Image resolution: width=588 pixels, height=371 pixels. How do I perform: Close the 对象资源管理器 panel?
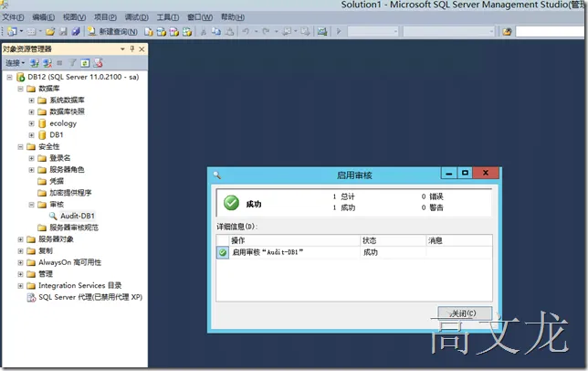142,49
